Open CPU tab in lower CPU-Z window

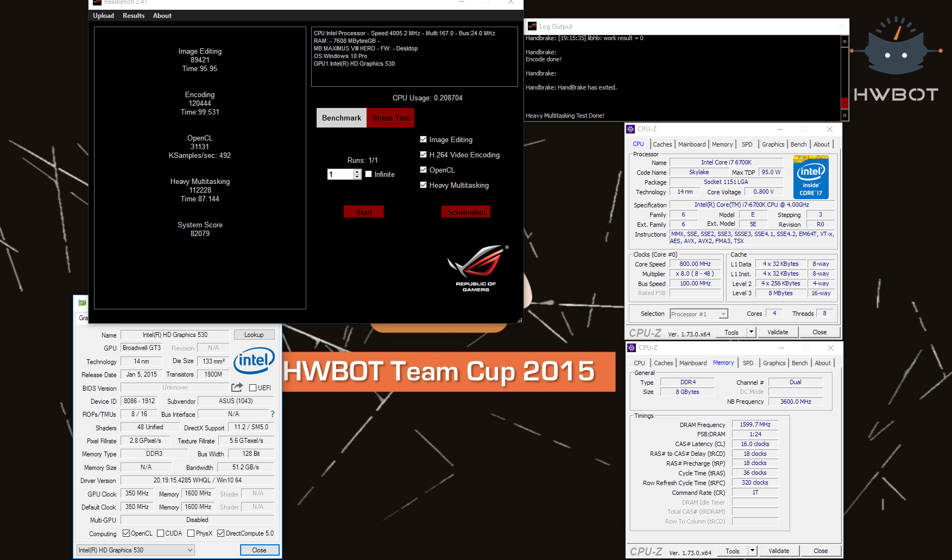[639, 363]
